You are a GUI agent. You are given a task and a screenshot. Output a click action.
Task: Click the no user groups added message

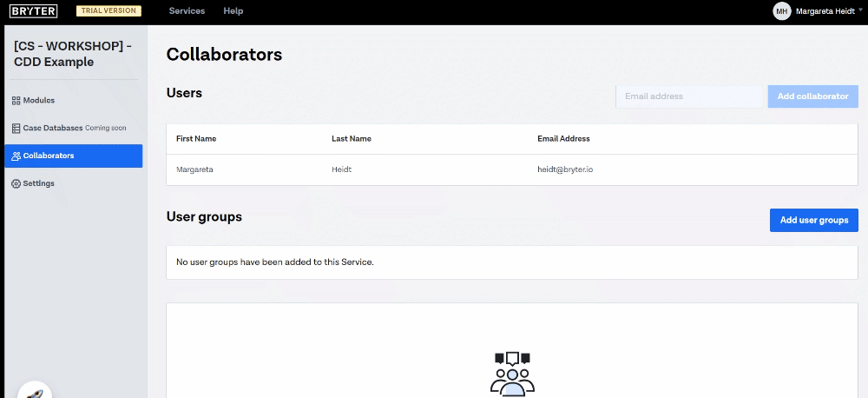[x=275, y=262]
